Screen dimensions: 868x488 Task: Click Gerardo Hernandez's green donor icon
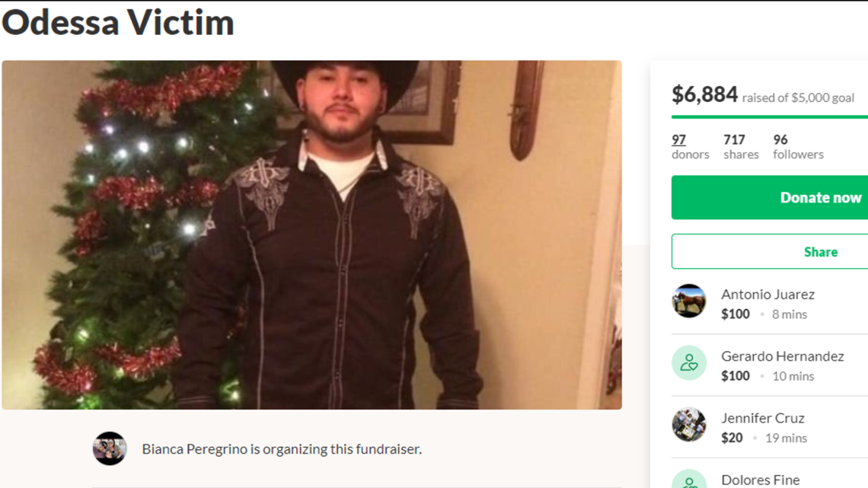[688, 363]
